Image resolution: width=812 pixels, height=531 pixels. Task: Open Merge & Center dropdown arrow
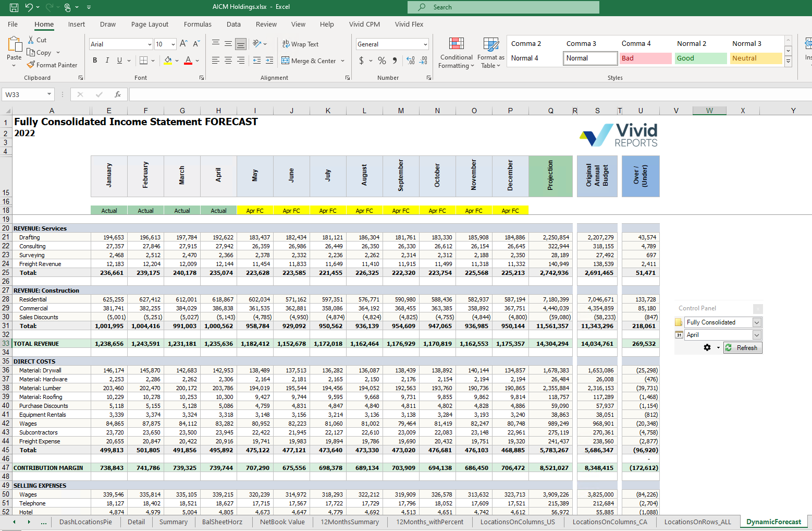click(343, 61)
